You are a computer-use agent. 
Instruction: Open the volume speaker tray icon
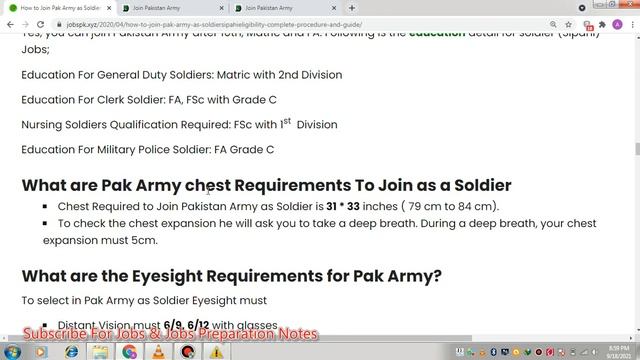click(594, 352)
